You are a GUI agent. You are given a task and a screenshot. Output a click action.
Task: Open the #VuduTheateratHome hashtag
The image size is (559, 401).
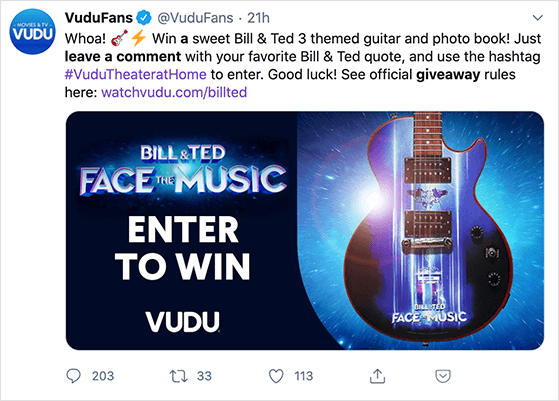135,74
